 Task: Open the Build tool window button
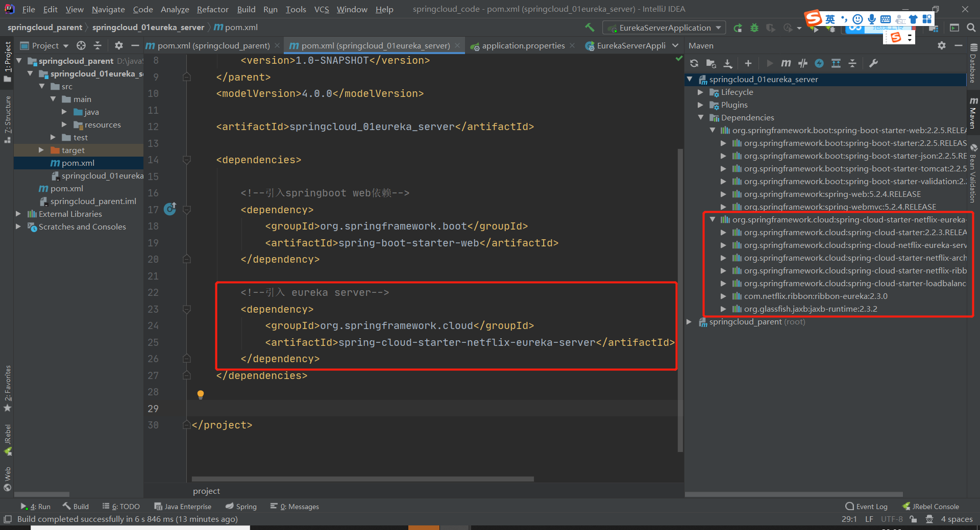click(x=76, y=507)
